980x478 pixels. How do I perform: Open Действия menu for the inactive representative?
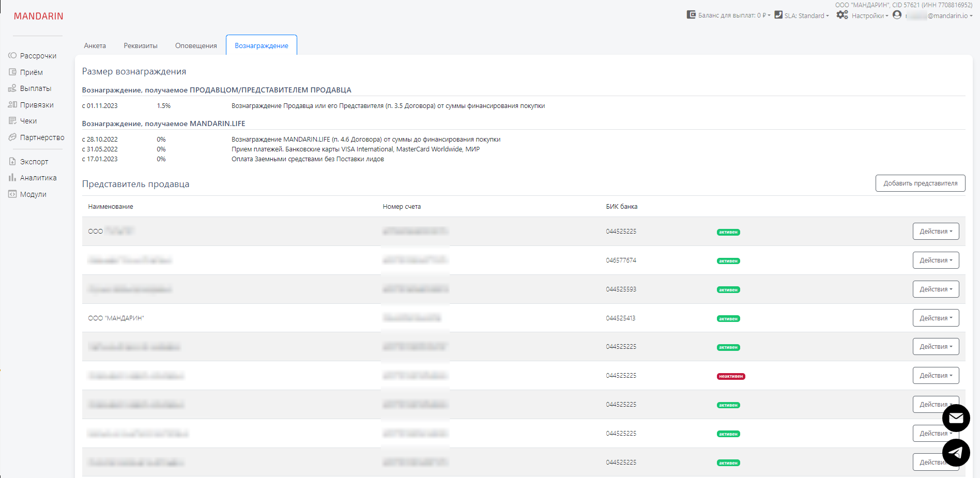936,376
